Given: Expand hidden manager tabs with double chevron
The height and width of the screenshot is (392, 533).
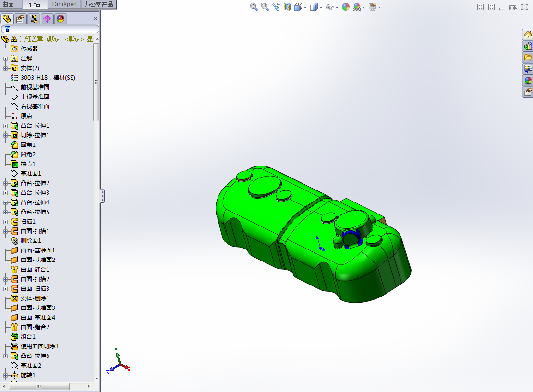Looking at the screenshot, I should [95, 19].
